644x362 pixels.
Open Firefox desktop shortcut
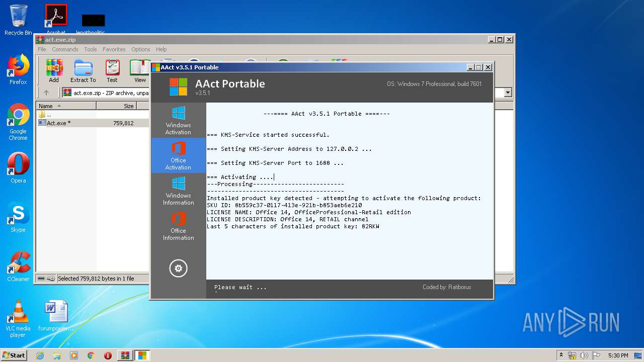tap(18, 69)
